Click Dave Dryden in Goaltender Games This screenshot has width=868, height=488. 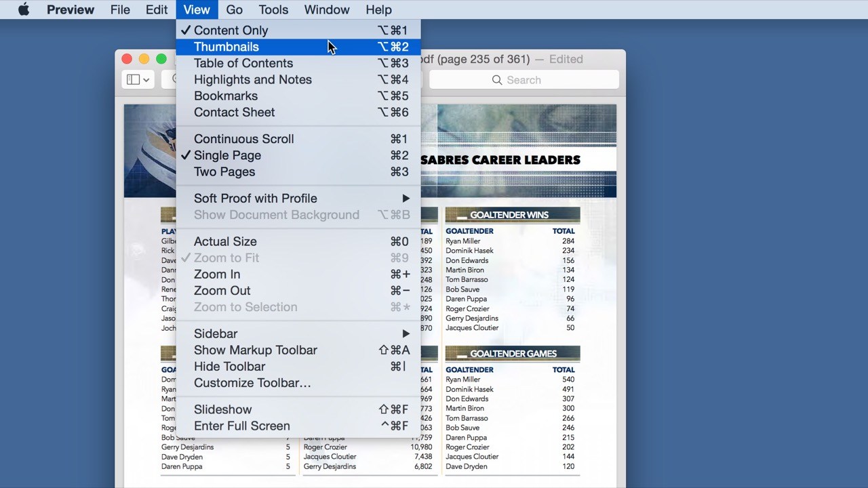[x=466, y=466]
